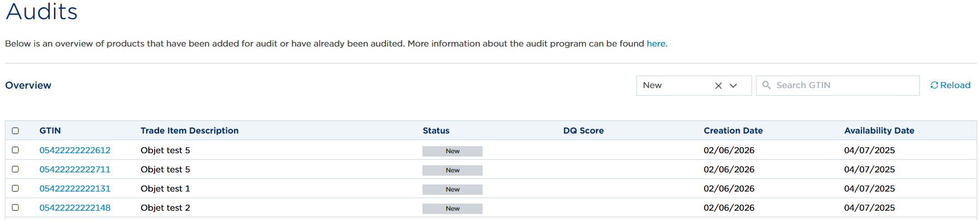
Task: Select the 'Objet test 1' description cell
Action: coord(166,189)
